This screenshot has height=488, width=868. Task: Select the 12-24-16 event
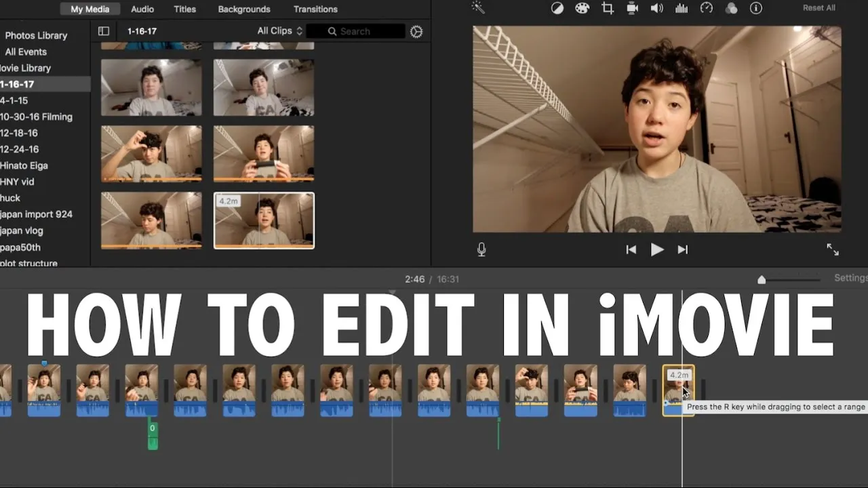[x=19, y=149]
